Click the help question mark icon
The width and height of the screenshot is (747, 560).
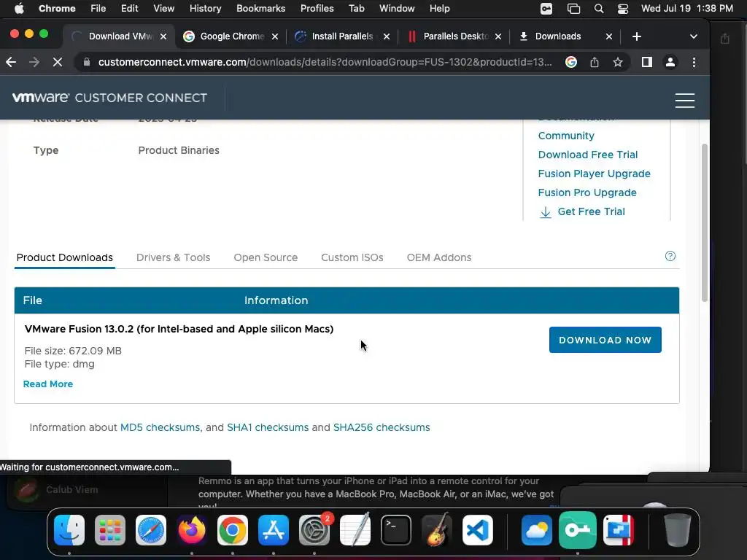(670, 256)
